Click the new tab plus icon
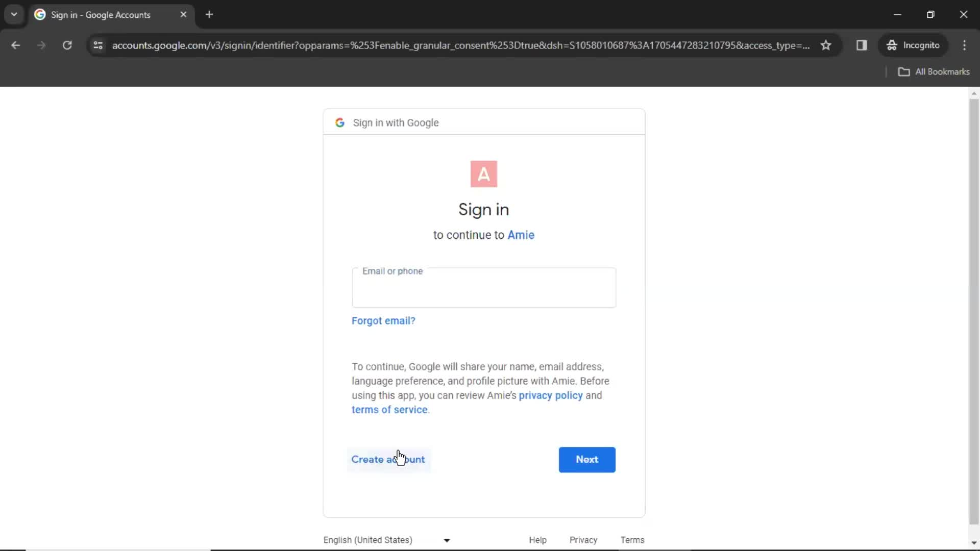980x551 pixels. tap(209, 15)
